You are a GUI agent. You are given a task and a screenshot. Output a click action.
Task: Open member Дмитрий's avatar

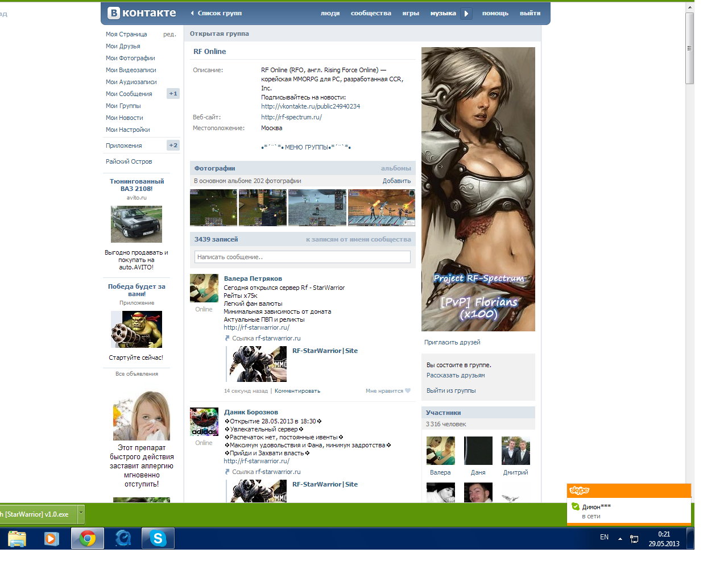point(516,451)
